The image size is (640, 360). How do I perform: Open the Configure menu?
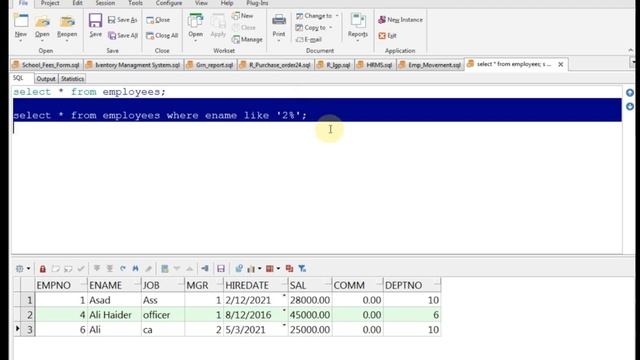click(169, 3)
